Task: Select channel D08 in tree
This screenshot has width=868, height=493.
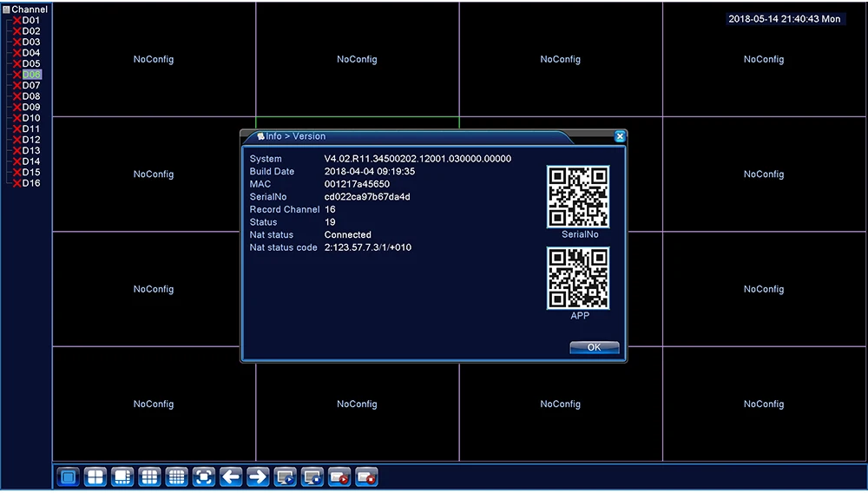Action: [31, 96]
